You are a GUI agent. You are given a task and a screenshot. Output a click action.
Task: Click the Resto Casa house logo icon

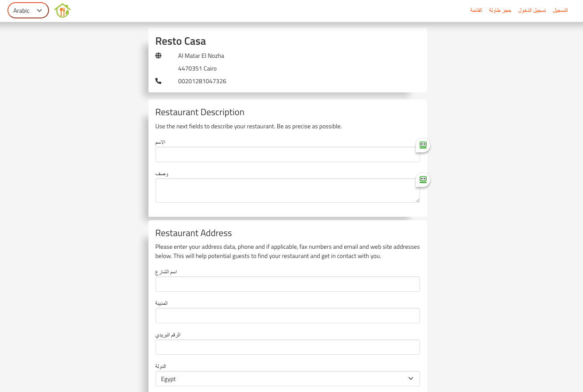63,11
